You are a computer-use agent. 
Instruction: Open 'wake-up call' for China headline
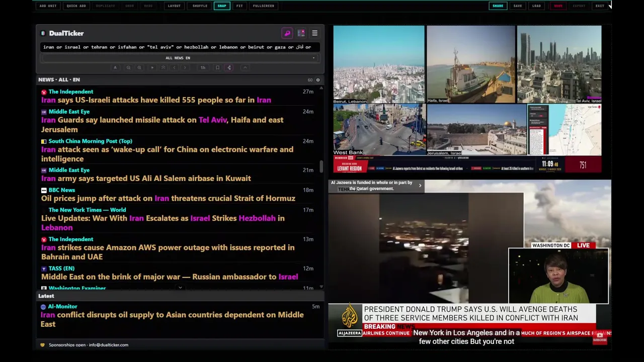pos(167,154)
